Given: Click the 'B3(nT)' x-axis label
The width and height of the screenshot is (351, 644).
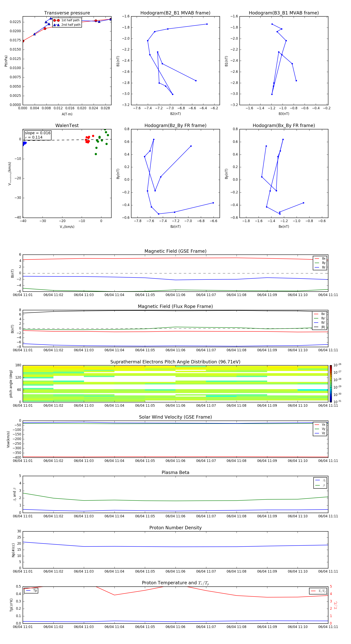Looking at the screenshot, I should [x=284, y=114].
